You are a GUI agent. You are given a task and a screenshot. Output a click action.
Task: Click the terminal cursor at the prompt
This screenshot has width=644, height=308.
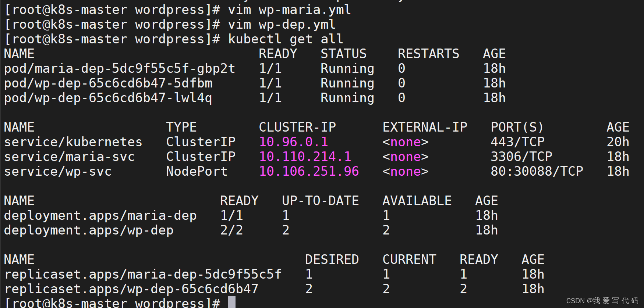tap(231, 302)
